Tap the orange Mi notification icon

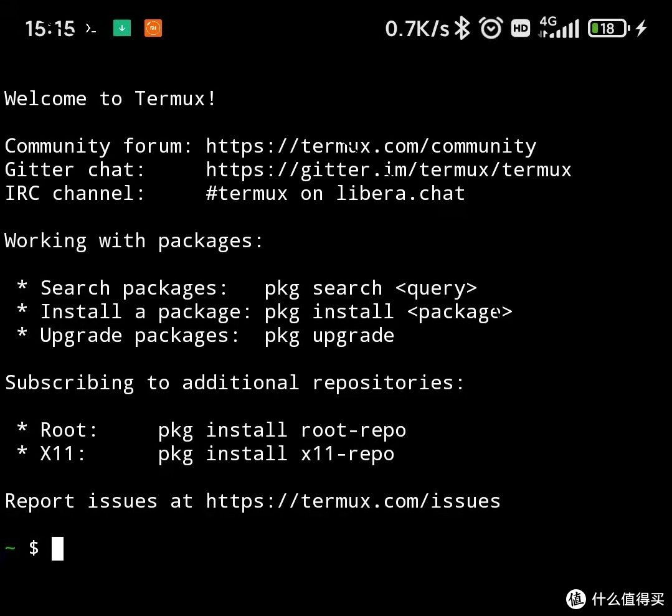pos(153,28)
